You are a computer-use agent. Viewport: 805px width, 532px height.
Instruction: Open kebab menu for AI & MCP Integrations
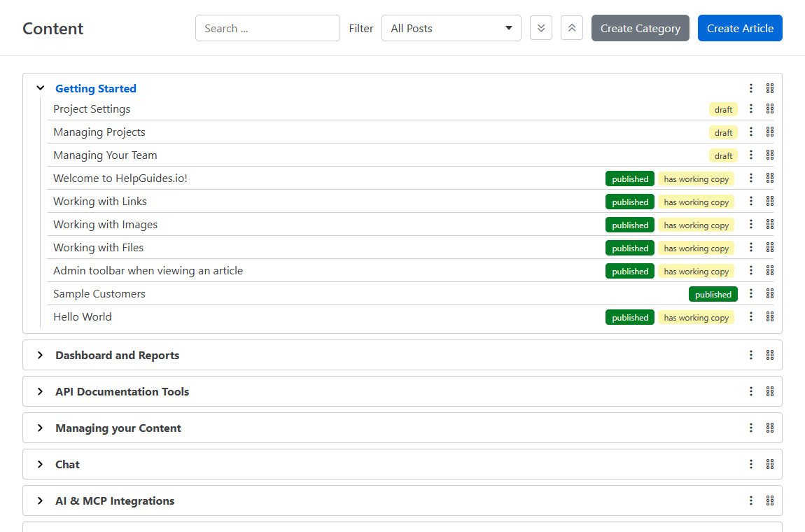tap(751, 500)
